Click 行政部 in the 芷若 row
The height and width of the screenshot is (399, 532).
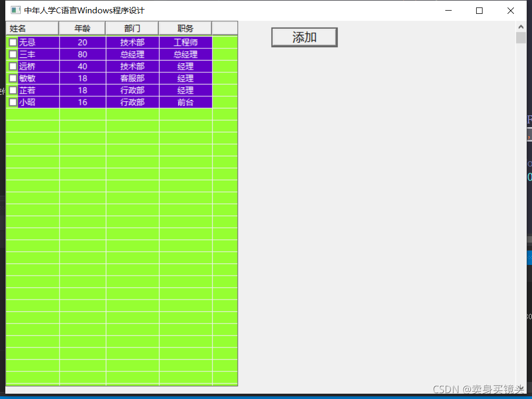tap(132, 90)
